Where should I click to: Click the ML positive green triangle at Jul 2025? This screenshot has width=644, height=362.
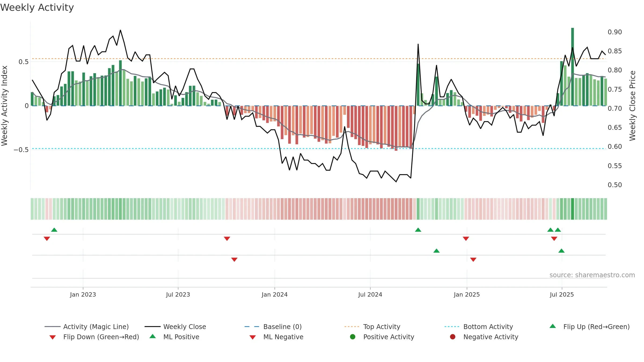(x=562, y=251)
